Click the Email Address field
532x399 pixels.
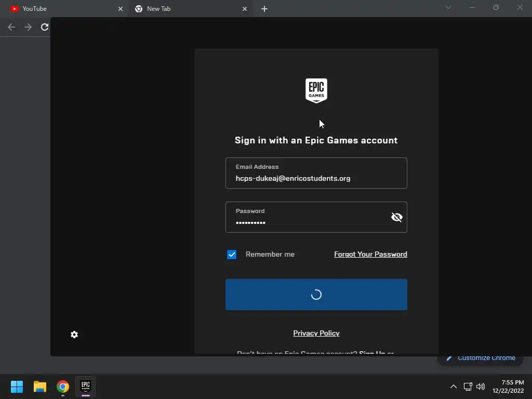[x=316, y=173]
